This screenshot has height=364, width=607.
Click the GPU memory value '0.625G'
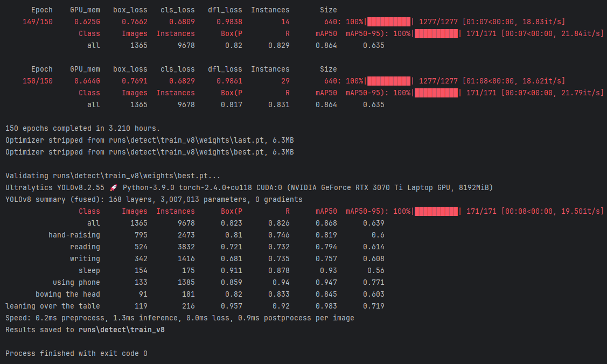87,22
